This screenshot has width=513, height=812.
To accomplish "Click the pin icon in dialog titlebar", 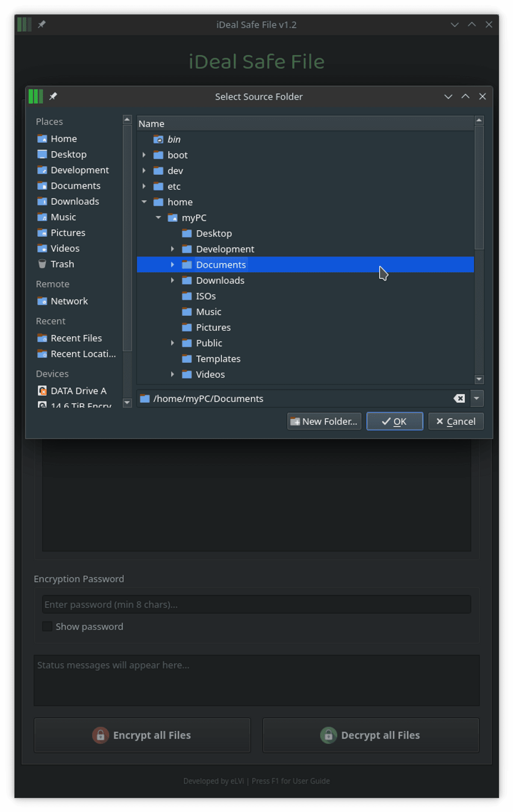I will click(53, 96).
